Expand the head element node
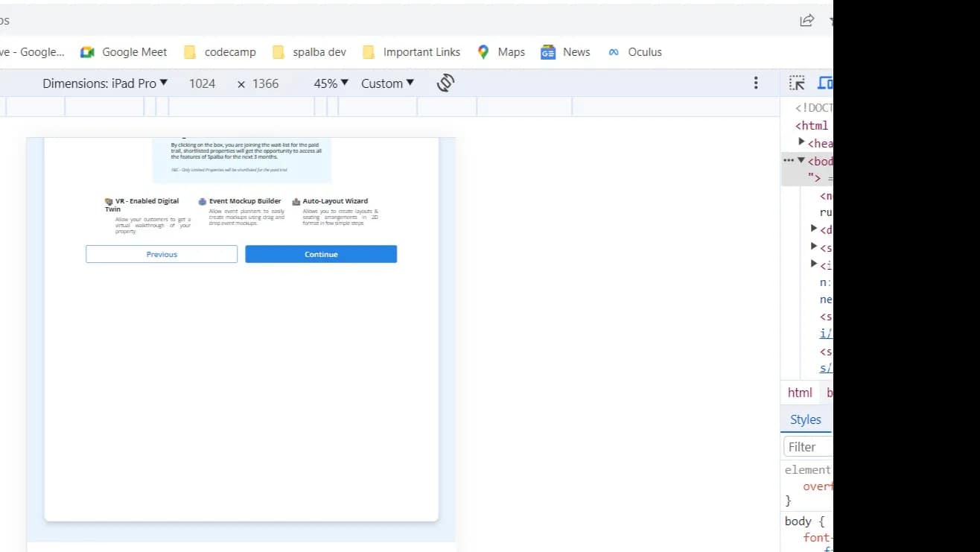 click(802, 142)
